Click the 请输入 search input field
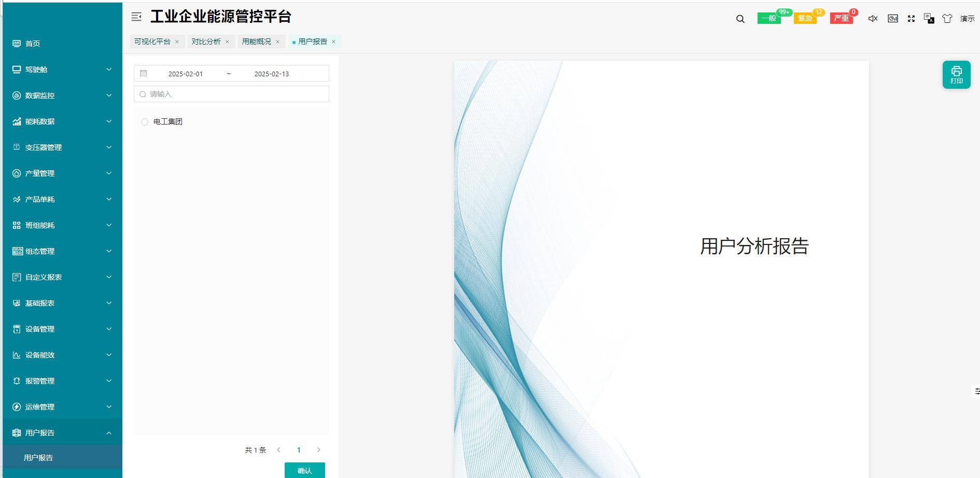 click(x=231, y=94)
